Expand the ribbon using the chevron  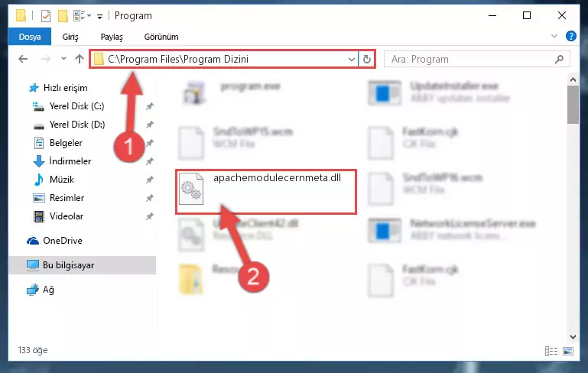(554, 37)
